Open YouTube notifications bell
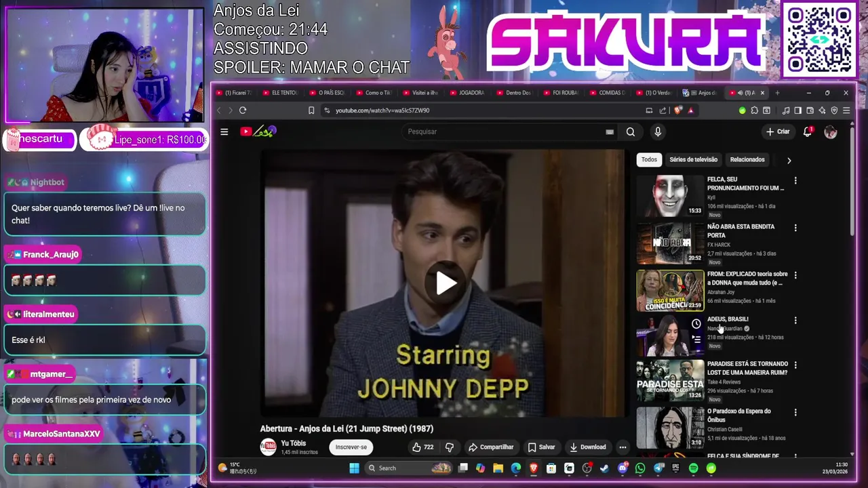Viewport: 868px width, 488px height. click(808, 131)
